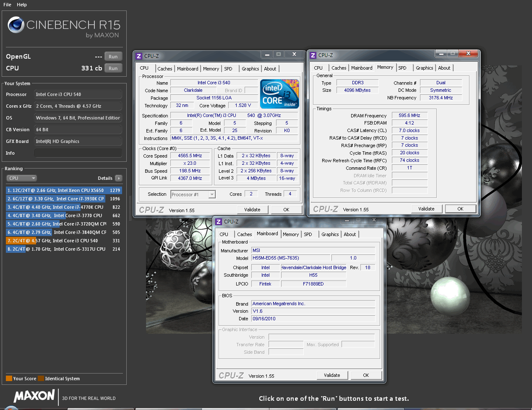The width and height of the screenshot is (532, 410).
Task: Click Validate in the Memory tab window
Action: [x=426, y=209]
